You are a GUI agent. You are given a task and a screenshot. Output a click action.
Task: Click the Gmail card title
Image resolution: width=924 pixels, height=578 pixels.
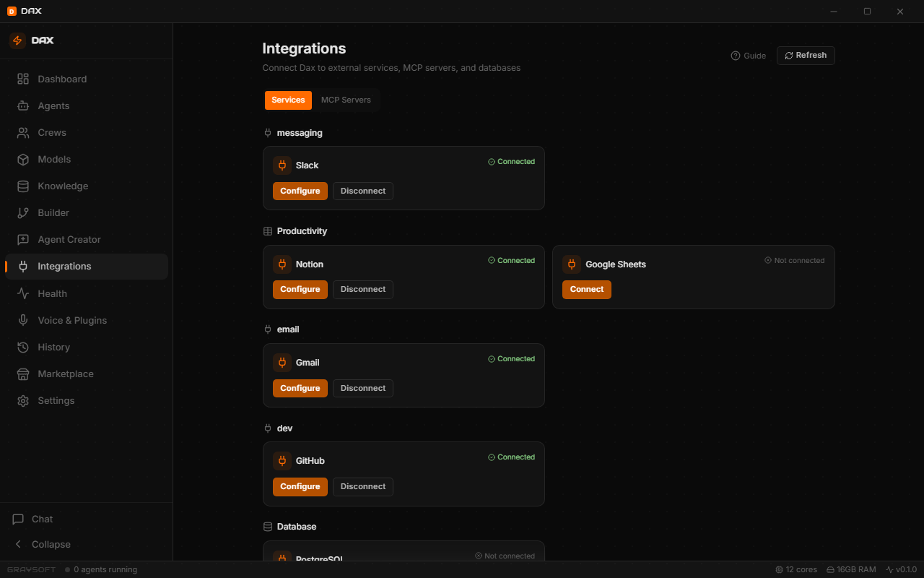point(308,363)
